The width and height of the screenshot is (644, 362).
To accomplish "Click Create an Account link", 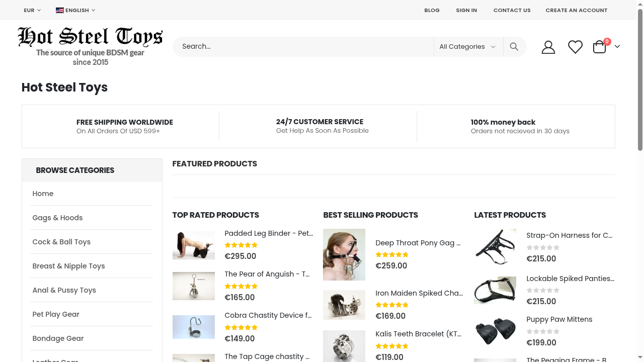I will click(576, 10).
